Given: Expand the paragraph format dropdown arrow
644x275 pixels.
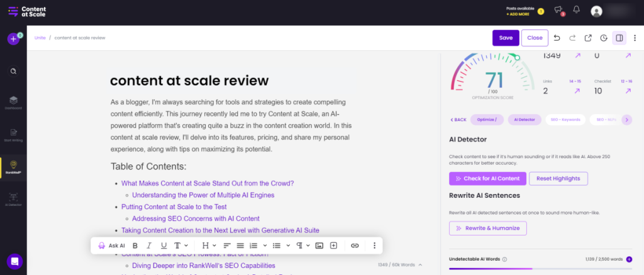Looking at the screenshot, I should point(308,245).
